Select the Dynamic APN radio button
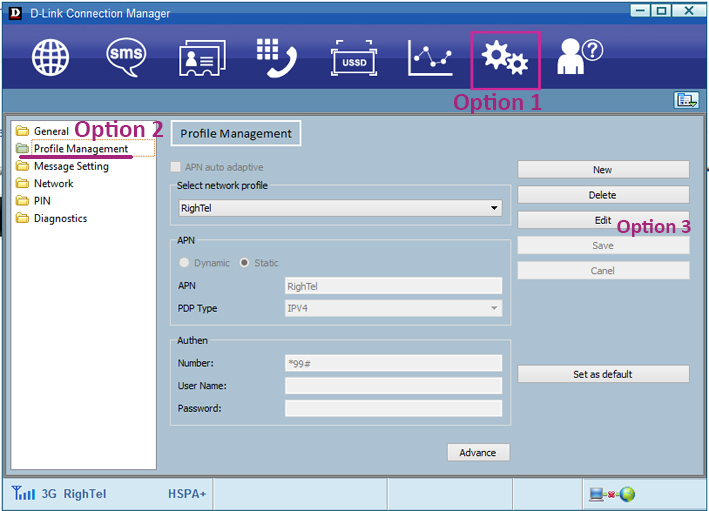The image size is (709, 511). point(184,263)
